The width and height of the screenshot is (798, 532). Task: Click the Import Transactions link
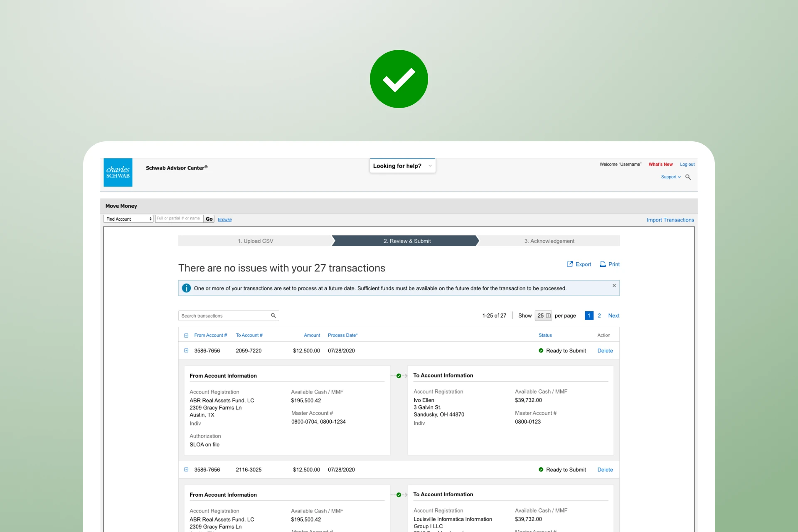tap(670, 220)
